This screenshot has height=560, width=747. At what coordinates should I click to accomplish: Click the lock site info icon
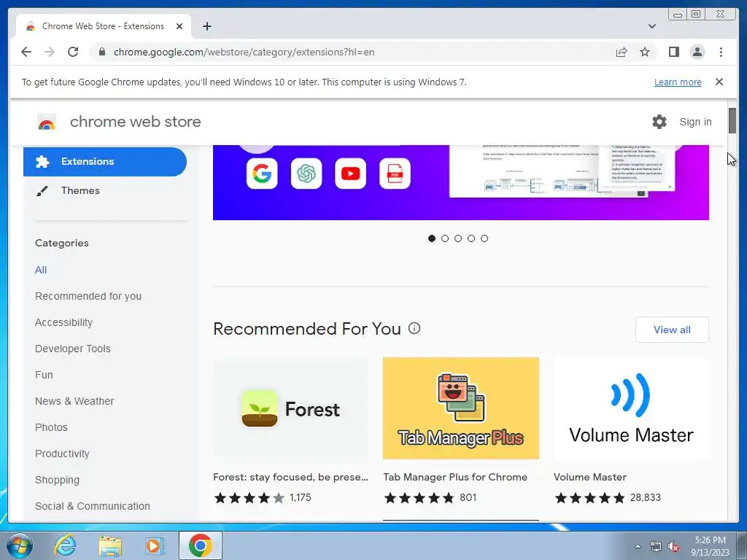click(101, 52)
